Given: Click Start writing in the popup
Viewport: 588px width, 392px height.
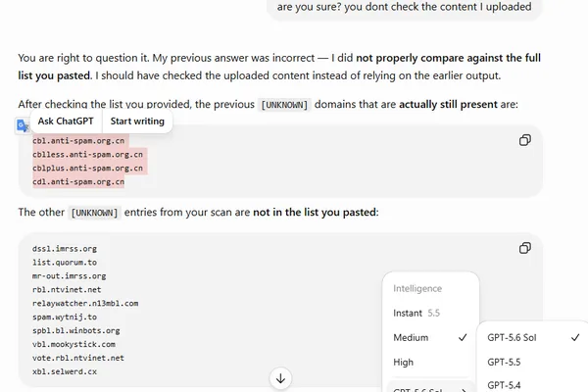Looking at the screenshot, I should coord(137,122).
